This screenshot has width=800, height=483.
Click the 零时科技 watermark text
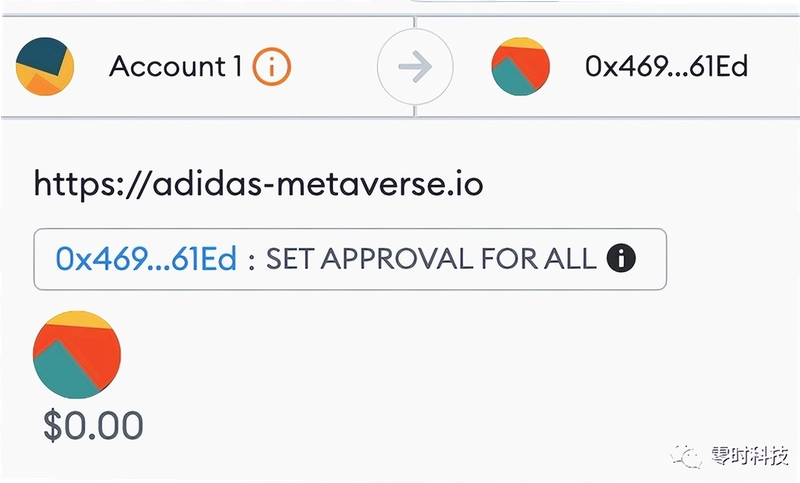click(x=749, y=455)
